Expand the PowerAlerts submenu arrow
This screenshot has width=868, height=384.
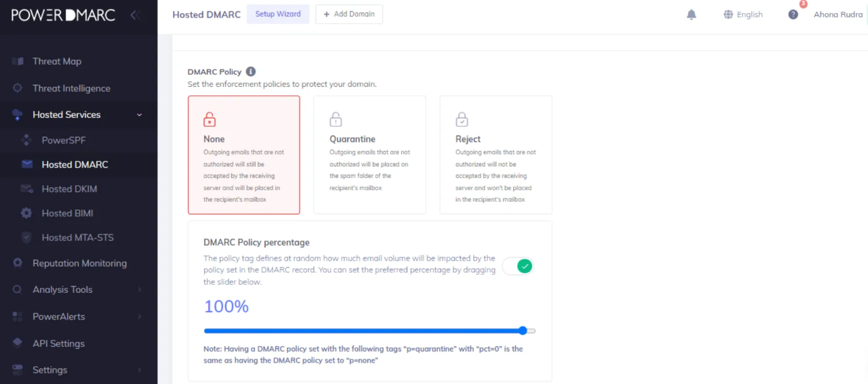point(140,317)
